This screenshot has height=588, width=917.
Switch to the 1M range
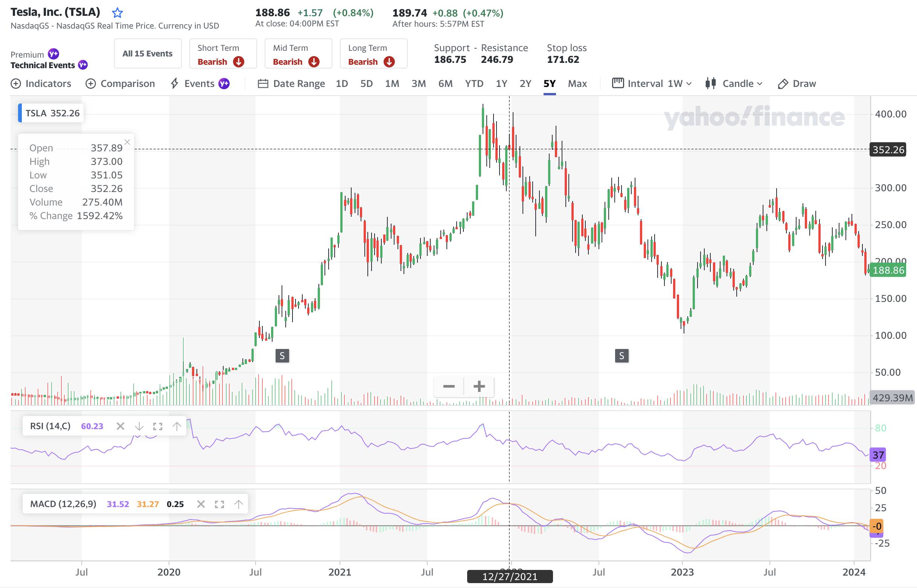click(x=392, y=84)
